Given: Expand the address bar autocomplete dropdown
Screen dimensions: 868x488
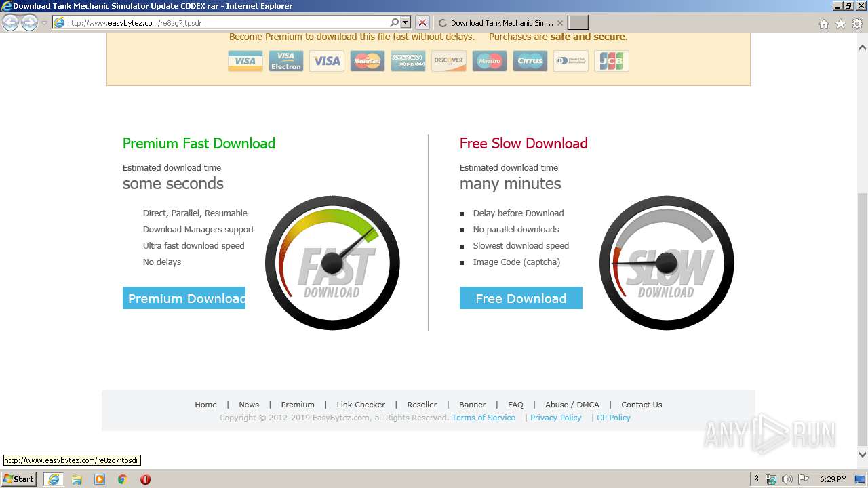Looking at the screenshot, I should coord(406,23).
